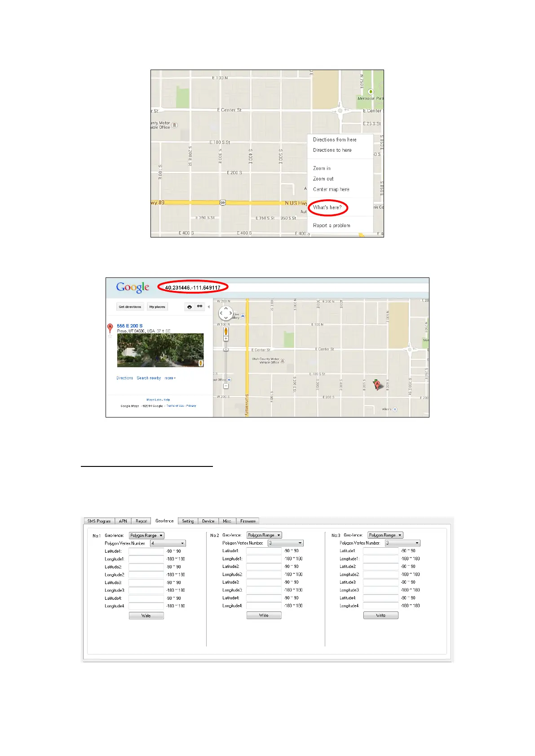
Task: Star the 555 E 200 S result
Action: (110, 336)
